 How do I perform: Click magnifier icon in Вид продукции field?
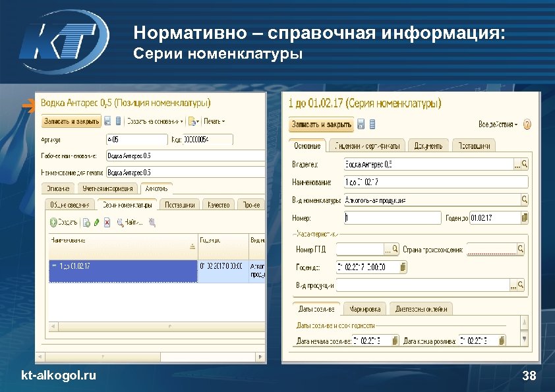pyautogui.click(x=521, y=285)
